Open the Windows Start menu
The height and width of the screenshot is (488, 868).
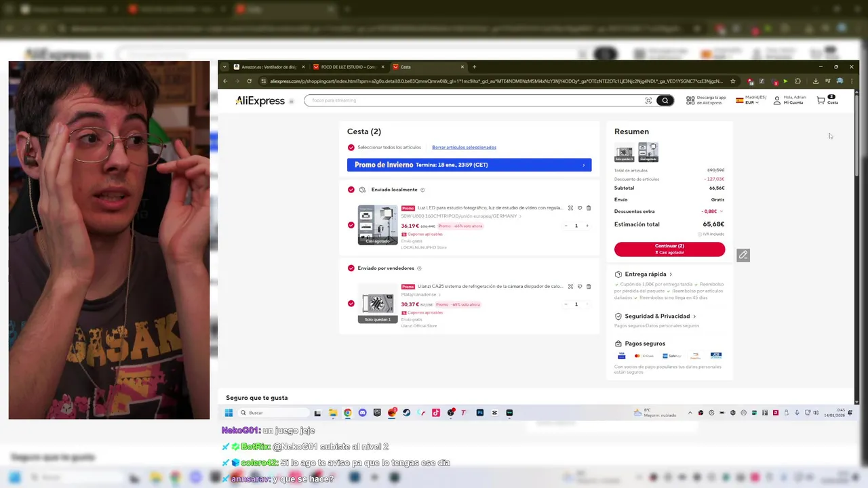click(229, 413)
